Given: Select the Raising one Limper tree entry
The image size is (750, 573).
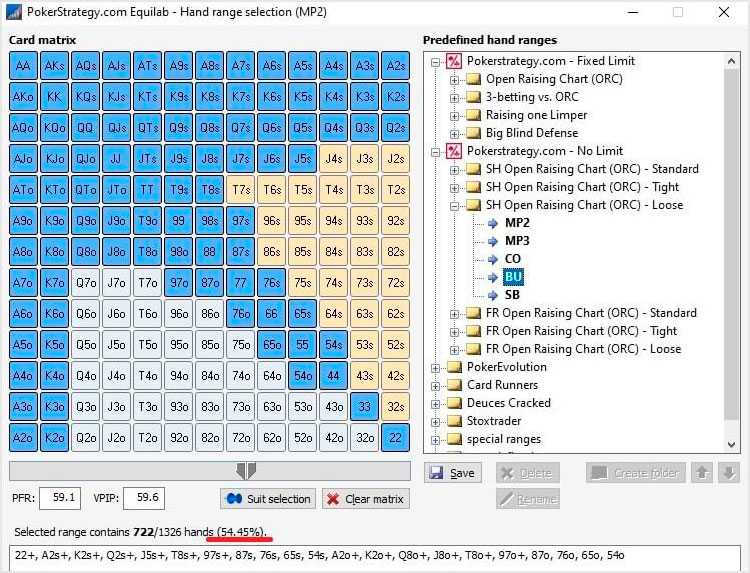Looking at the screenshot, I should point(536,115).
